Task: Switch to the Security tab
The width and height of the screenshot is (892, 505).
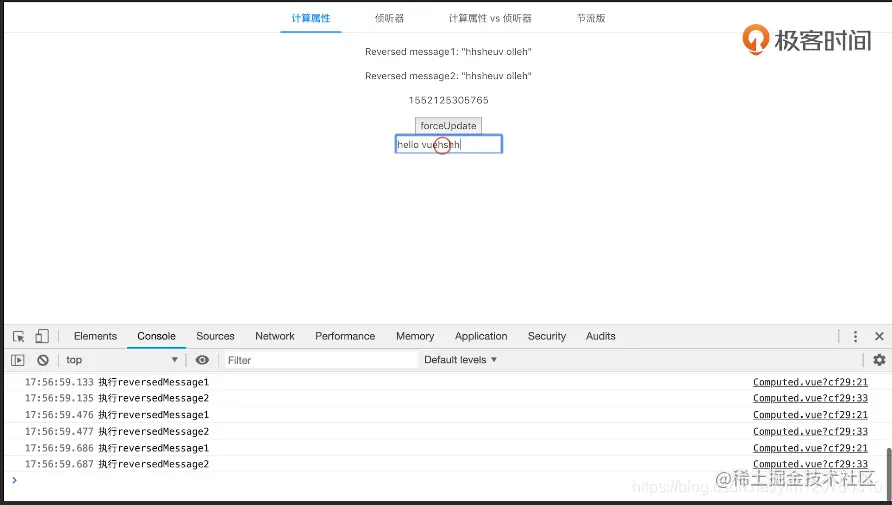Action: point(547,336)
